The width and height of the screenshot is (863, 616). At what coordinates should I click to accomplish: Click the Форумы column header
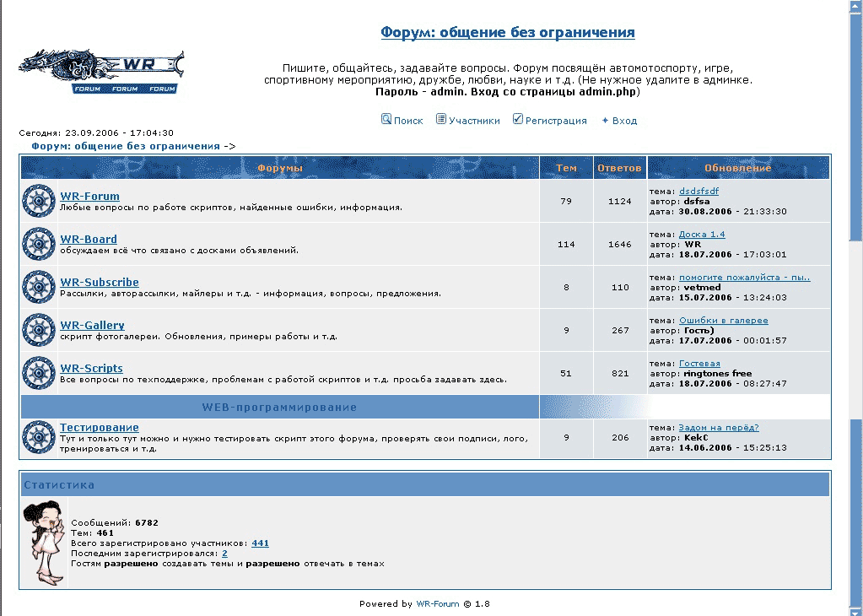click(x=279, y=168)
